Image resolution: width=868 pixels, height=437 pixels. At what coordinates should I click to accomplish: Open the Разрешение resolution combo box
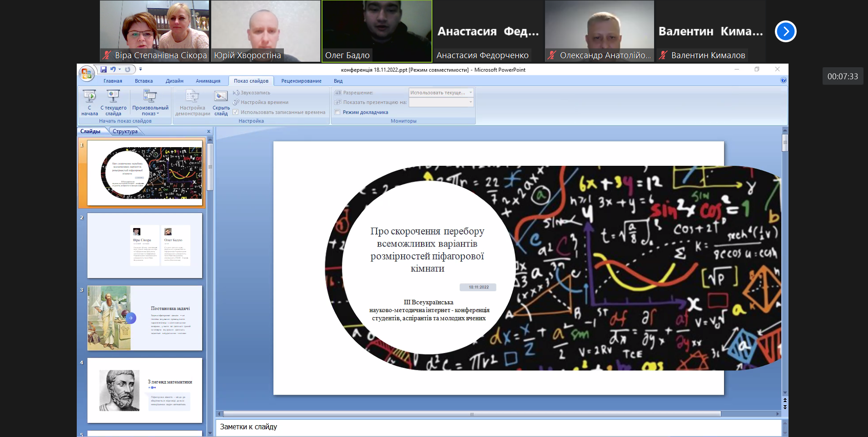(441, 93)
